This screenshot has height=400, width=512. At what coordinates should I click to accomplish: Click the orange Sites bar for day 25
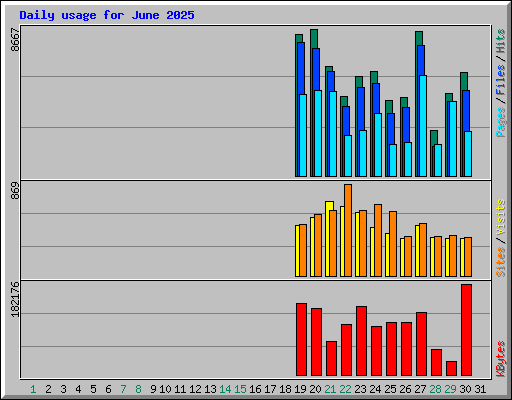pyautogui.click(x=393, y=244)
